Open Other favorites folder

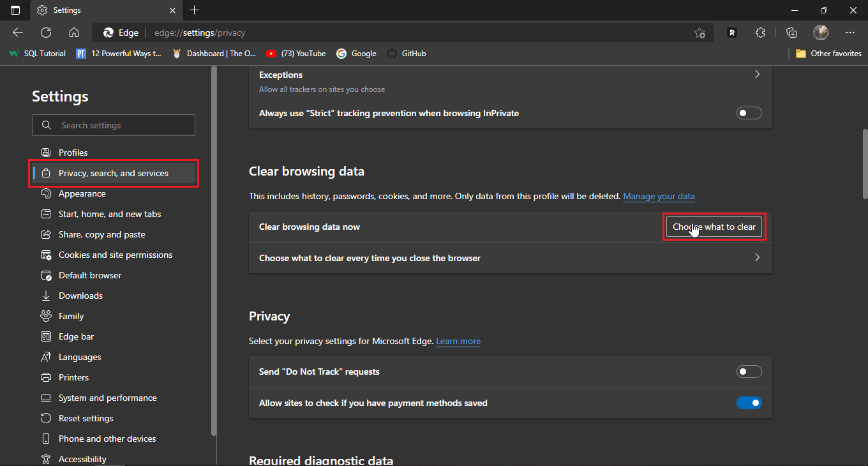[x=828, y=54]
